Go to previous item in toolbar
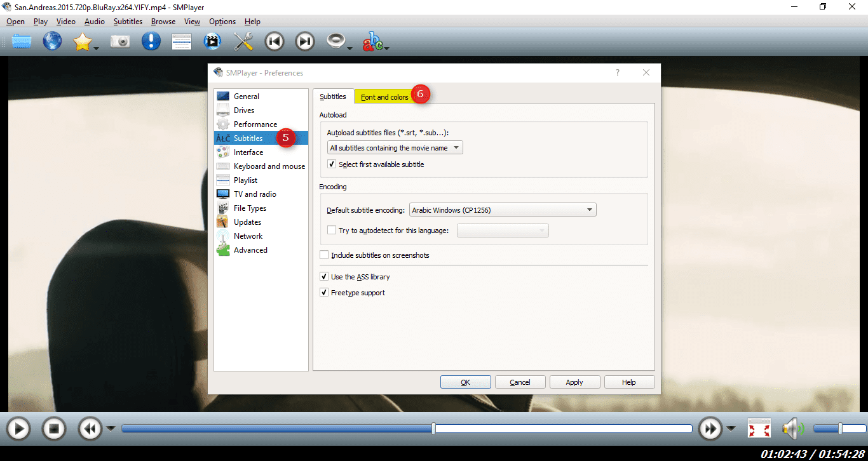The width and height of the screenshot is (868, 461). pos(275,42)
